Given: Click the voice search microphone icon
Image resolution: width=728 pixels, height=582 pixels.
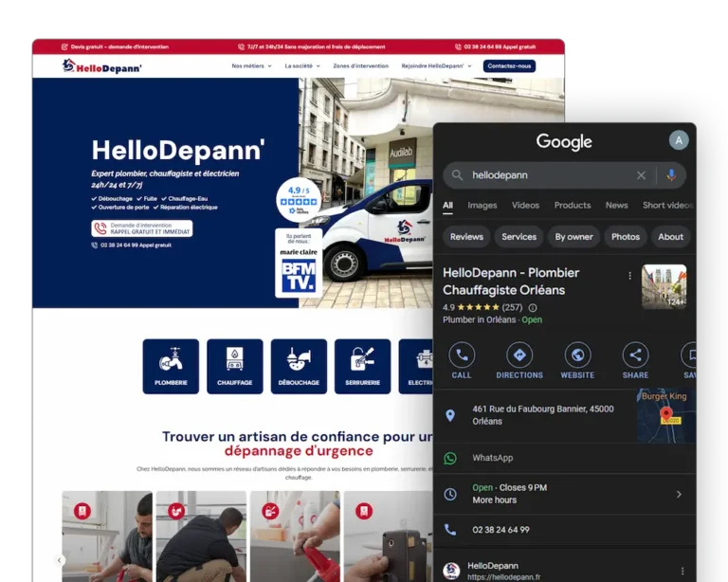Looking at the screenshot, I should coord(671,175).
